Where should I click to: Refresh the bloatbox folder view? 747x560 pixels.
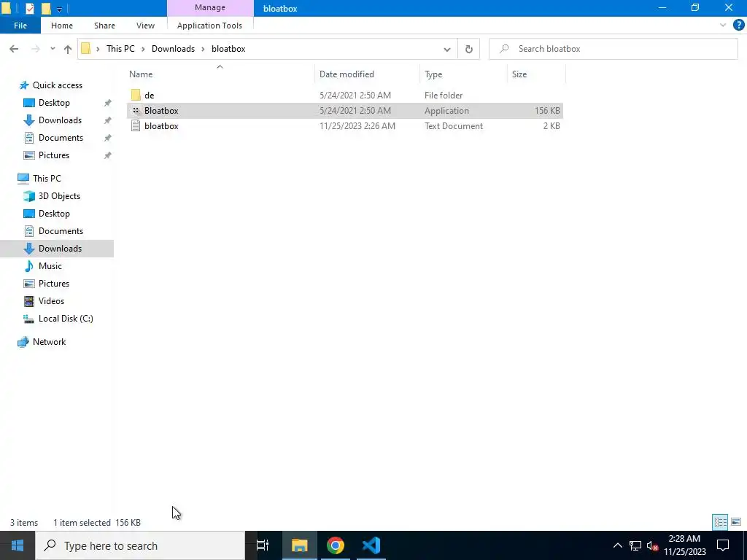point(469,49)
